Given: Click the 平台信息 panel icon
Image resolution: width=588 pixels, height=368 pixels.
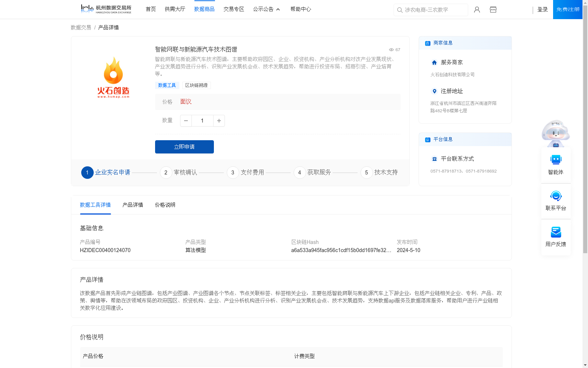Looking at the screenshot, I should point(428,140).
